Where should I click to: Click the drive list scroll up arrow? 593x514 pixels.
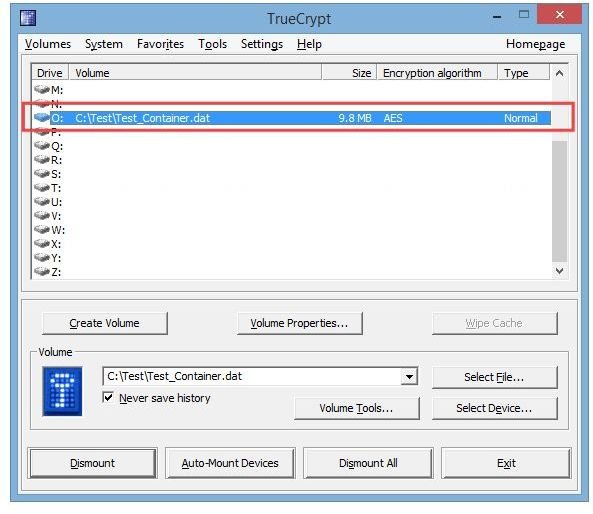coord(560,73)
